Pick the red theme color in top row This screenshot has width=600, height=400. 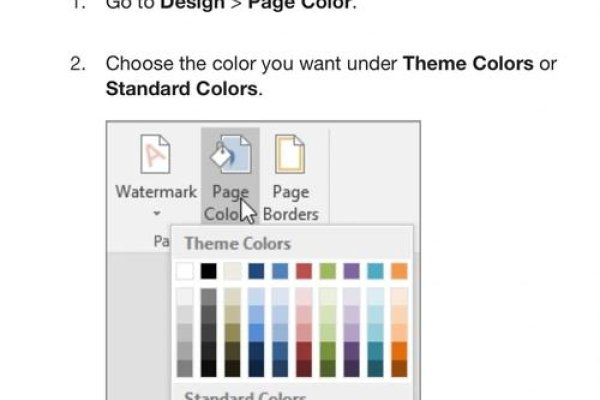304,271
